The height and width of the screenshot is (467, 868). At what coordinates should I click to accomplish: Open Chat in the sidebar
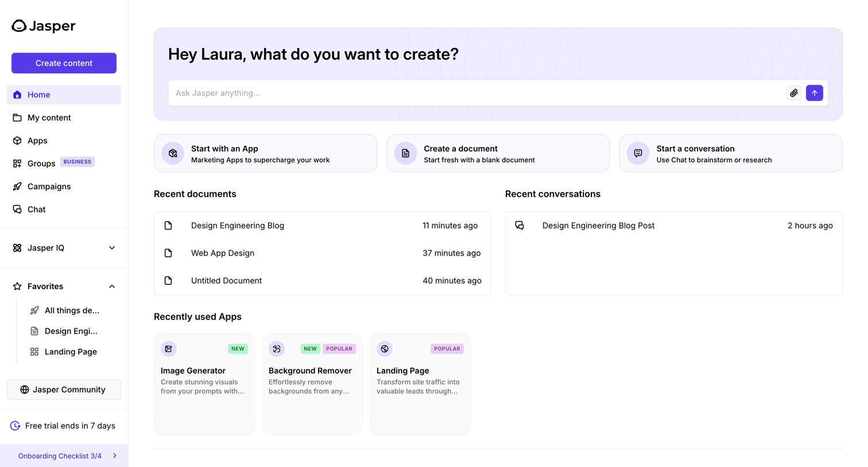point(64,209)
